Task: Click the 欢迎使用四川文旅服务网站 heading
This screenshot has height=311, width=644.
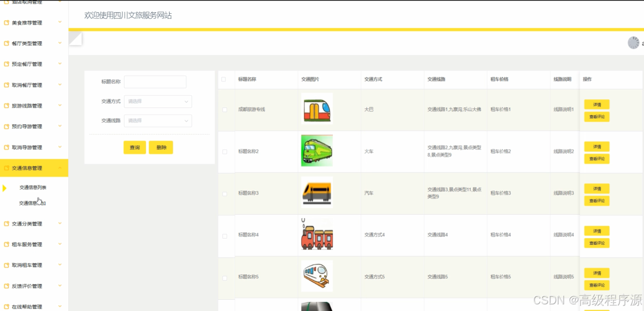Action: tap(128, 15)
